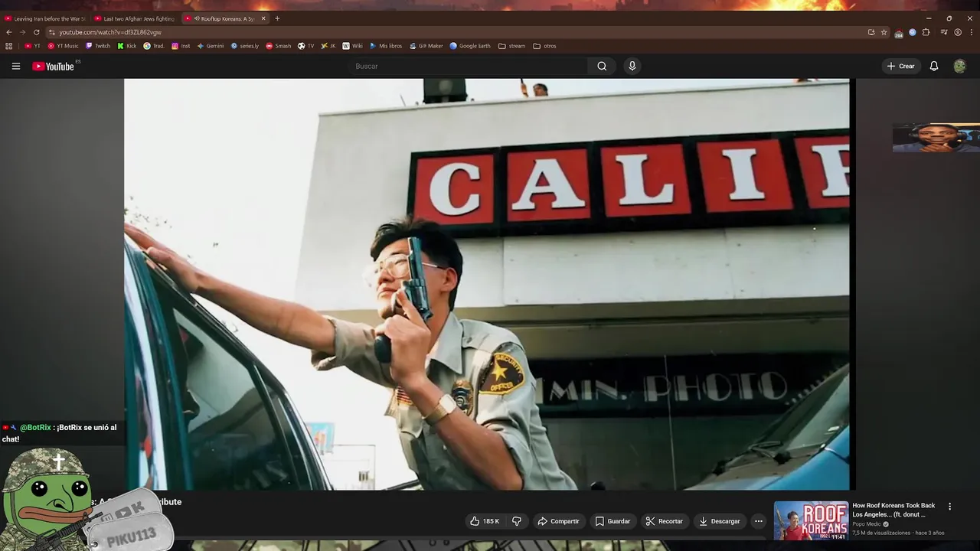Switch to the Last two Afghan Jews fighting tab
The height and width of the screenshot is (551, 980).
click(x=135, y=18)
